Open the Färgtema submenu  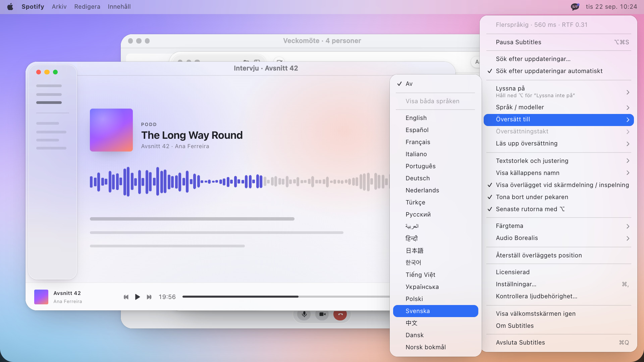558,226
